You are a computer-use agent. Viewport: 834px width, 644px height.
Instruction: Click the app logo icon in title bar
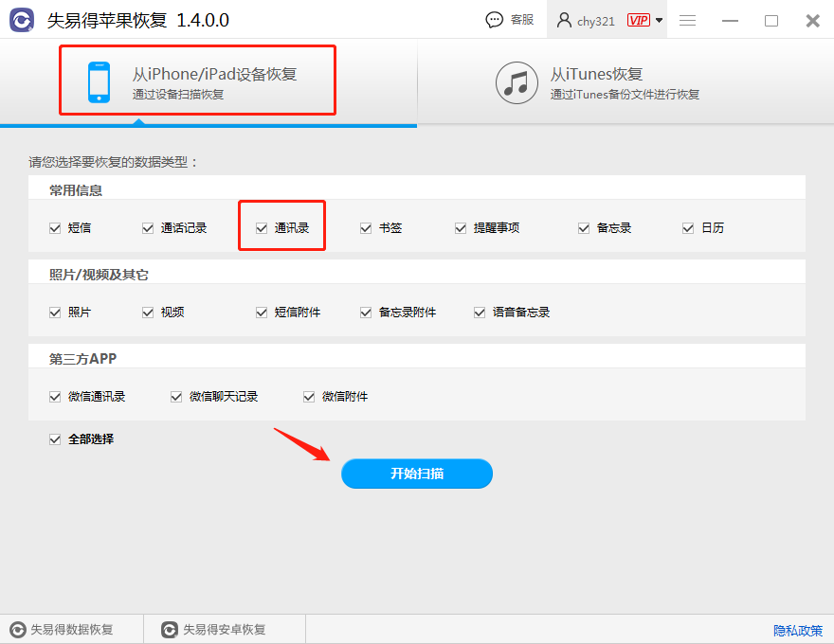click(x=22, y=20)
